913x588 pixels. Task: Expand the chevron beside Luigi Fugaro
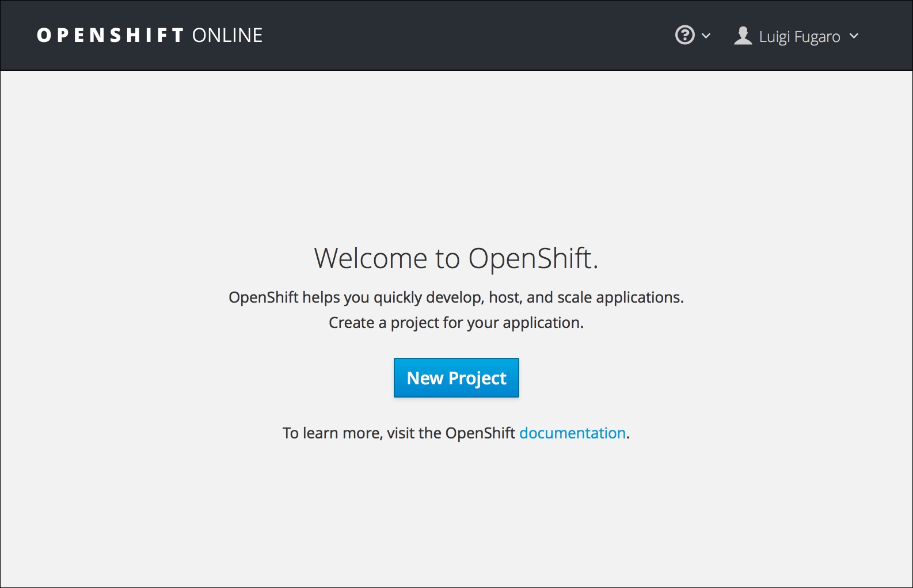(x=854, y=36)
